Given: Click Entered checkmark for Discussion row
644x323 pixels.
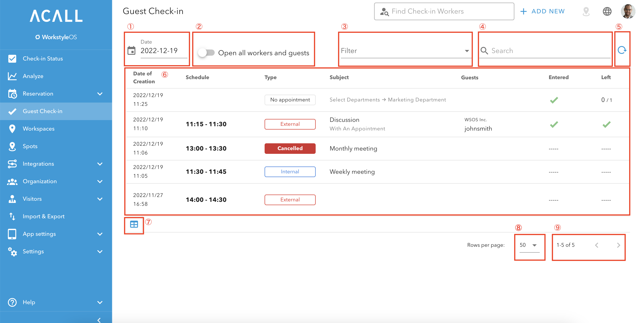Looking at the screenshot, I should coord(554,124).
